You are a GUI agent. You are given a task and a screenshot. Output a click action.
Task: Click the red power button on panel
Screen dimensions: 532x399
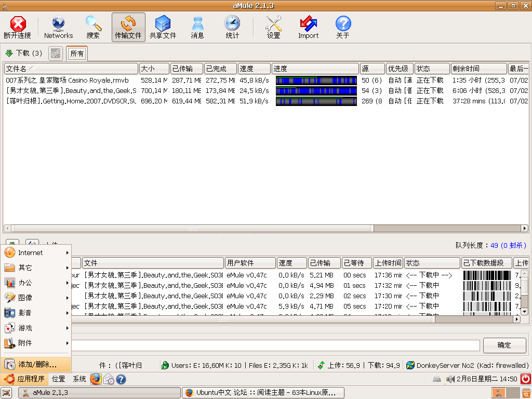[526, 379]
